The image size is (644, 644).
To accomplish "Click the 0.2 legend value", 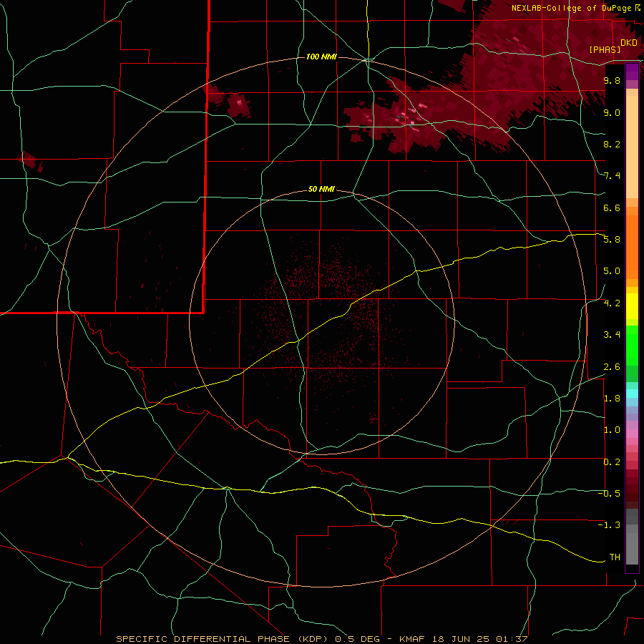I will (x=612, y=462).
